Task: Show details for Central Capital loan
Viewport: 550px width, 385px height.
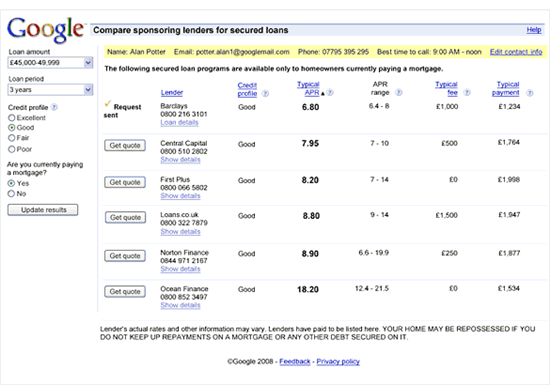Action: [180, 160]
